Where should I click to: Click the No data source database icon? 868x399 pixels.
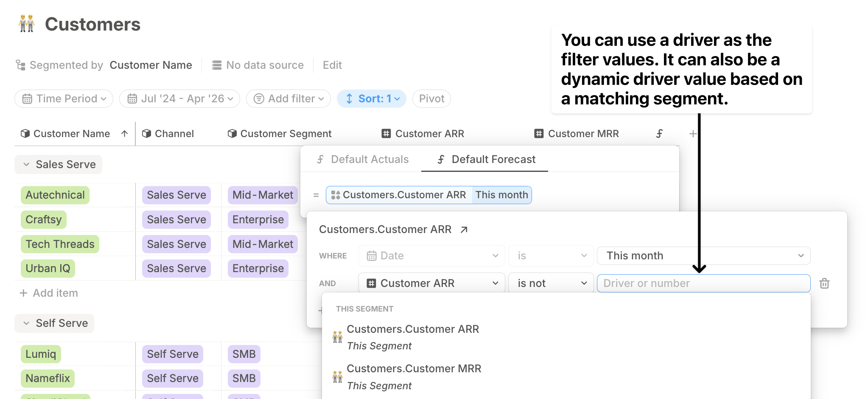pos(217,65)
